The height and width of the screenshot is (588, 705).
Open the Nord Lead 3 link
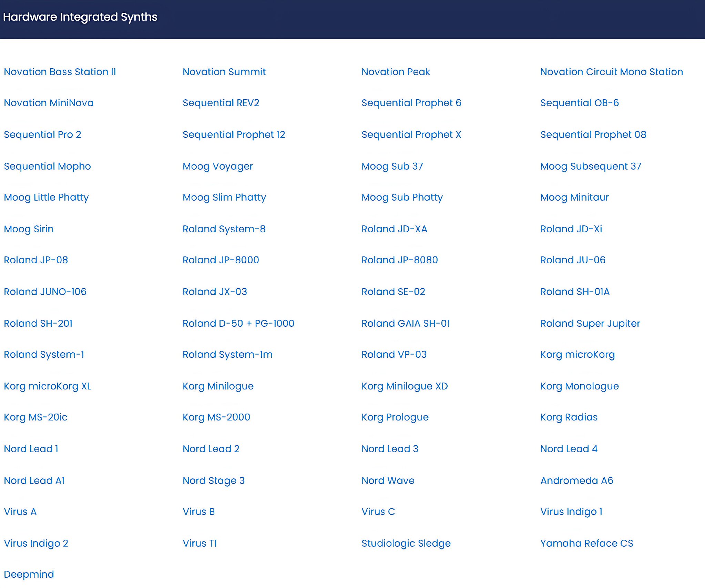pos(390,449)
